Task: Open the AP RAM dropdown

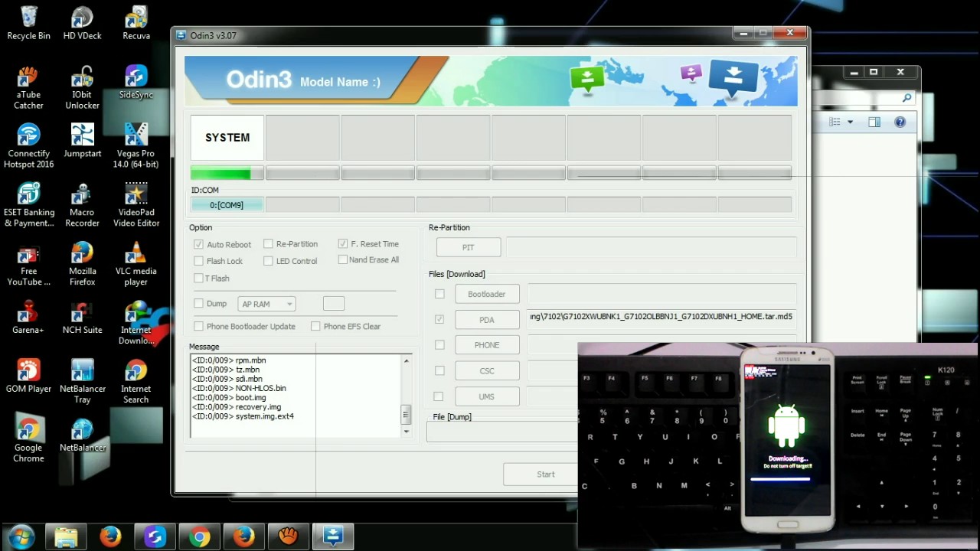Action: 266,304
